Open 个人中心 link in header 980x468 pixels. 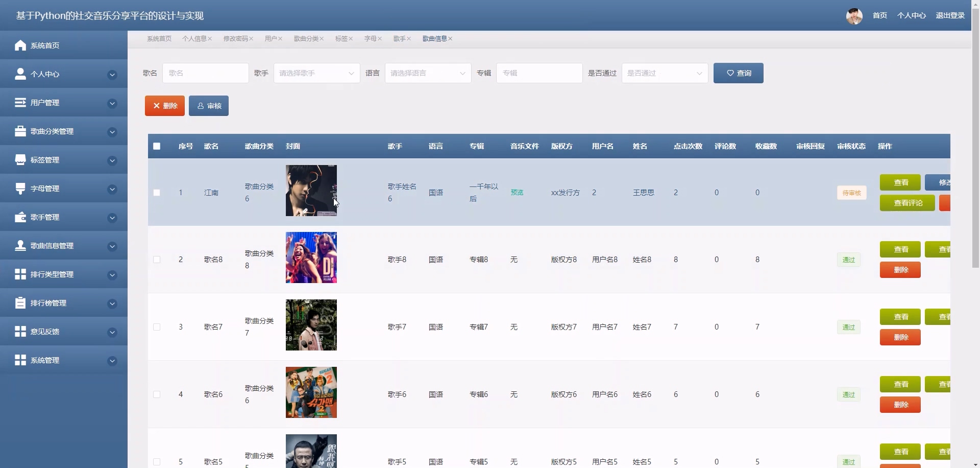click(912, 16)
